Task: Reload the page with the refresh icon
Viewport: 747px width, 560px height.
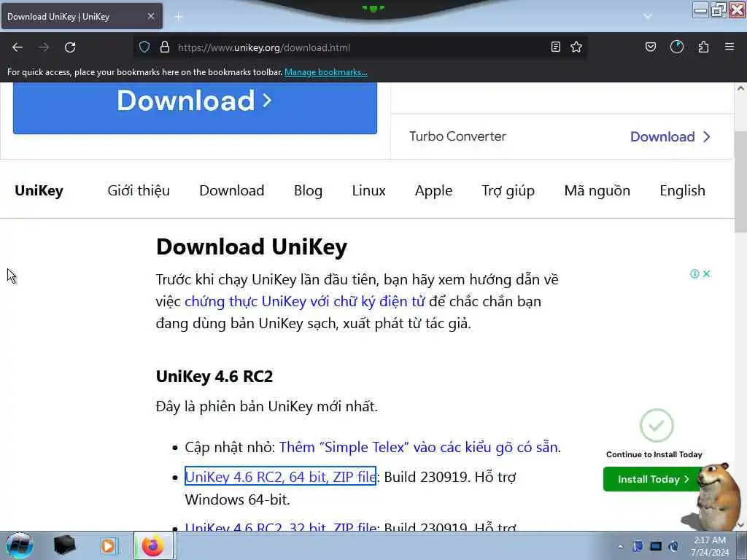Action: click(70, 47)
